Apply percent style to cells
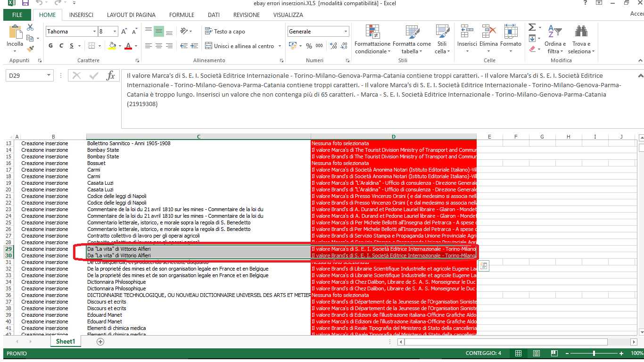This screenshot has width=644, height=362. (309, 46)
